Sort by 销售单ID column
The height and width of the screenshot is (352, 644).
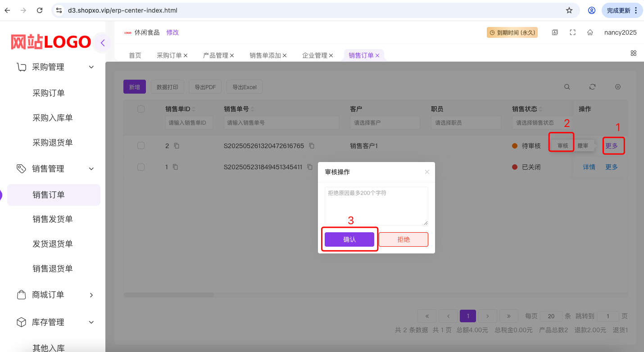(194, 109)
